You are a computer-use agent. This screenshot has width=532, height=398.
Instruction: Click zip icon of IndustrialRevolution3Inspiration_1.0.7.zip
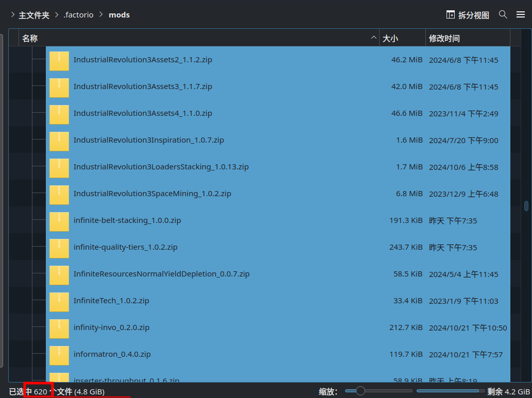[59, 141]
